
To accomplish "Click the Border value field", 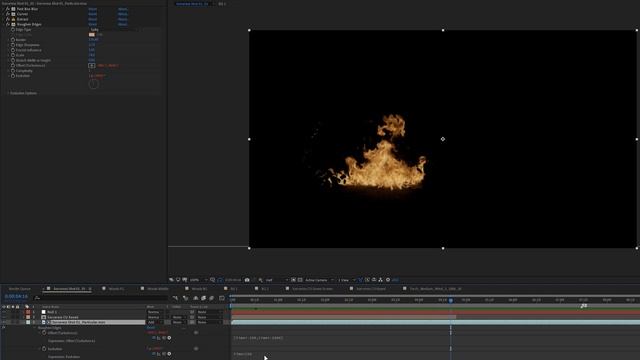I will [x=93, y=40].
